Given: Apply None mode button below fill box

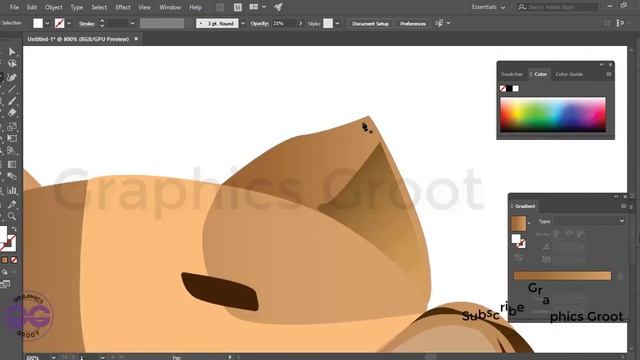Looking at the screenshot, I should 14,260.
